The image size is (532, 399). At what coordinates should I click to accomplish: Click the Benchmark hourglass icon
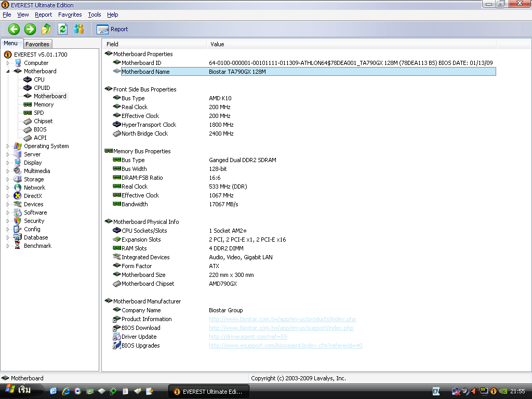click(x=18, y=246)
